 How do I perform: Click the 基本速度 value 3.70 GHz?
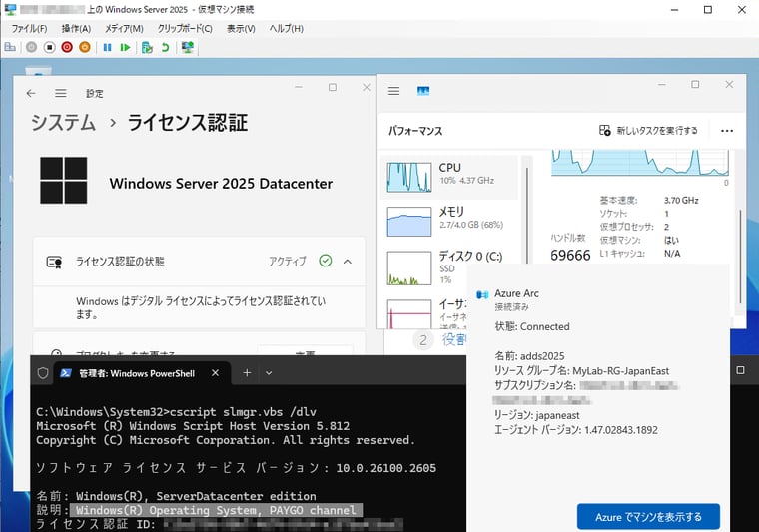681,200
